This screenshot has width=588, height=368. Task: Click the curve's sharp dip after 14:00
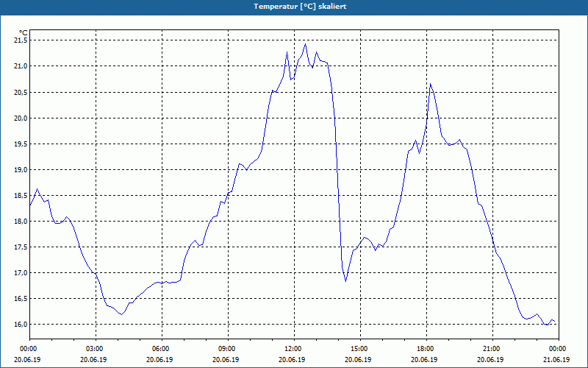(x=345, y=281)
